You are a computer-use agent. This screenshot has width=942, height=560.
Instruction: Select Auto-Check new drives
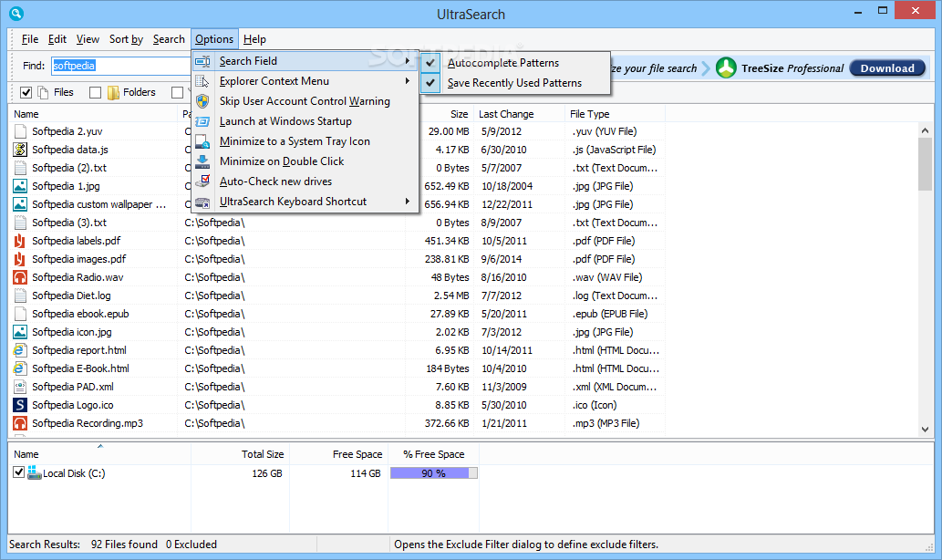305,181
